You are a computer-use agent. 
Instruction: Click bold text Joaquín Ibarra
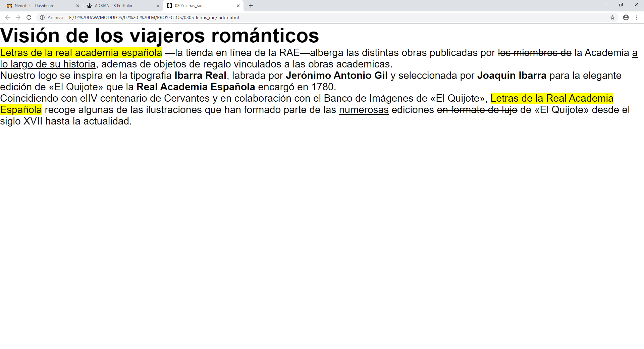click(x=512, y=76)
